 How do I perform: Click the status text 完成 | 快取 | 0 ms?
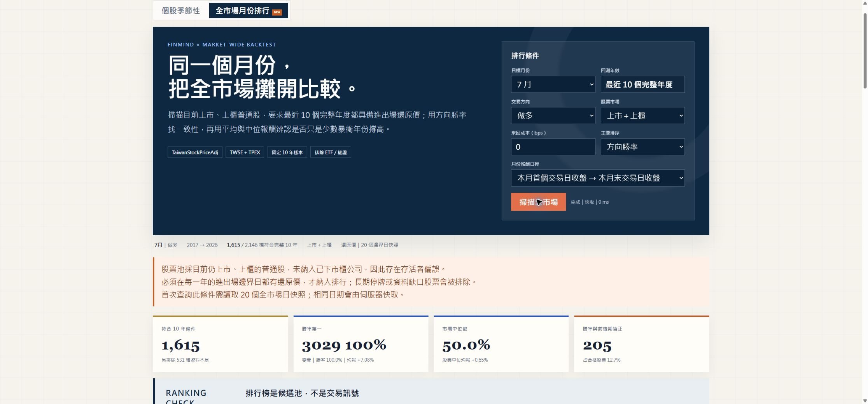point(590,202)
